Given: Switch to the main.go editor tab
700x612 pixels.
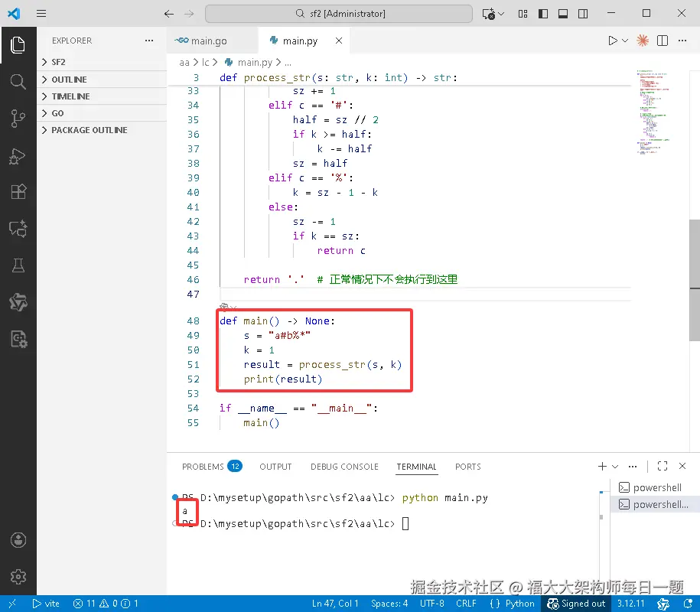Looking at the screenshot, I should click(213, 41).
